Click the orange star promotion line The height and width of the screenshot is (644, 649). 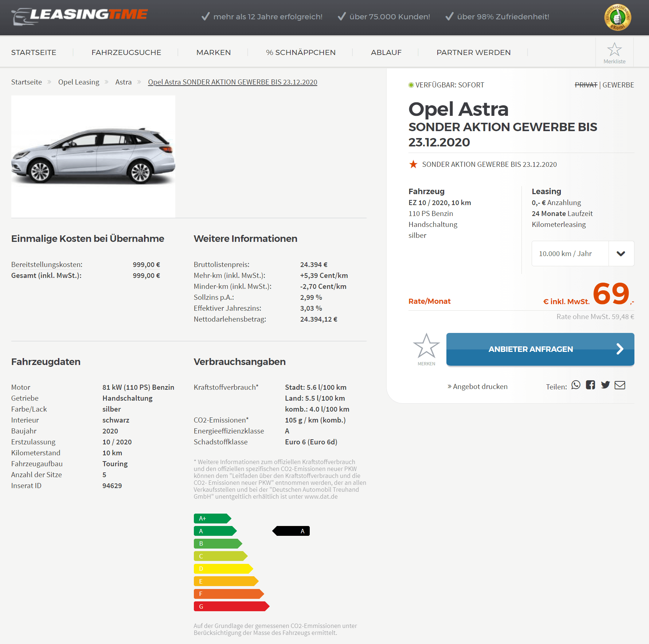coord(483,164)
